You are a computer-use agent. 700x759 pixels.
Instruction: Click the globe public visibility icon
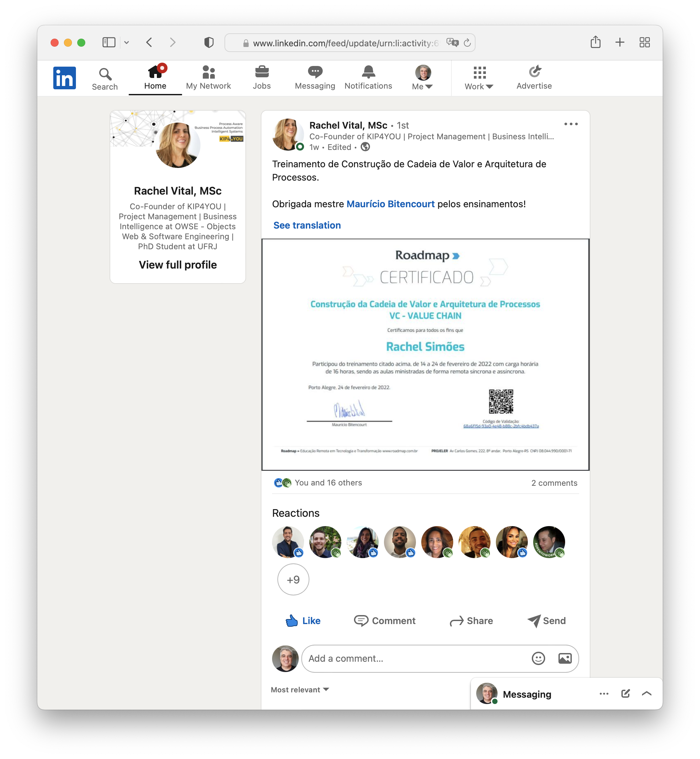(365, 147)
